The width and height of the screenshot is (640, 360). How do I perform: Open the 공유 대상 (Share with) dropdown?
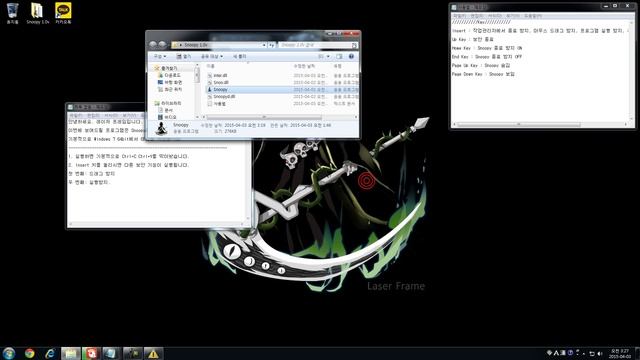212,56
